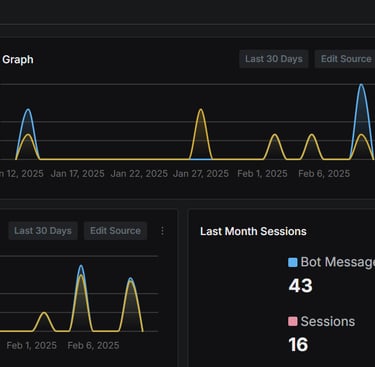
Task: Click the Jan 17, 2025 axis label
Action: pyautogui.click(x=77, y=174)
